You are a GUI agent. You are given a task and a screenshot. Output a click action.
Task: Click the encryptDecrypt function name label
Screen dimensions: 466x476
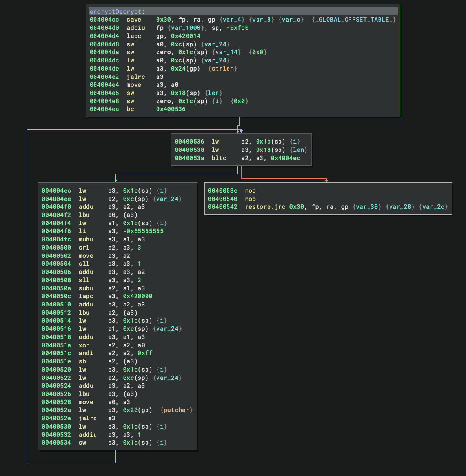[x=115, y=12]
